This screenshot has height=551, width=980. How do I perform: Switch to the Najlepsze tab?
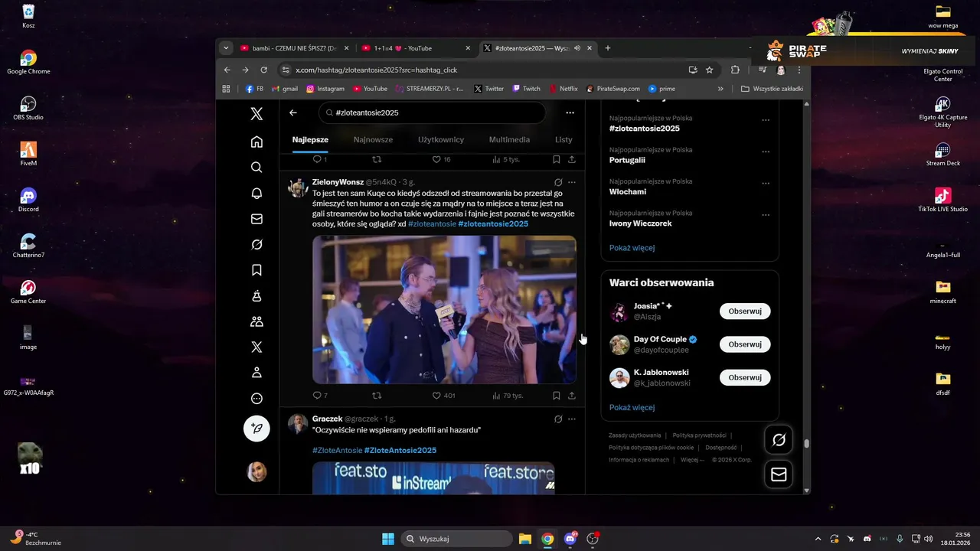[x=310, y=140]
